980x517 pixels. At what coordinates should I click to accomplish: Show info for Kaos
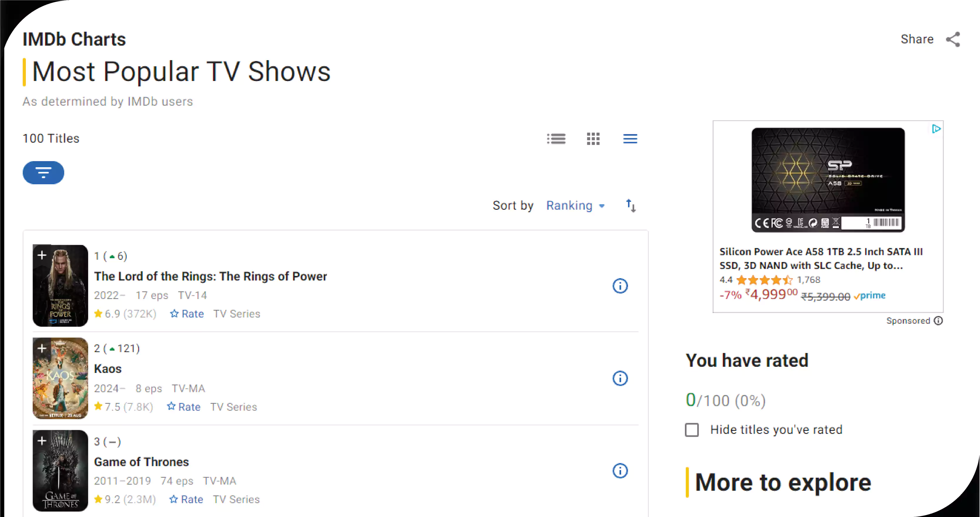(620, 379)
